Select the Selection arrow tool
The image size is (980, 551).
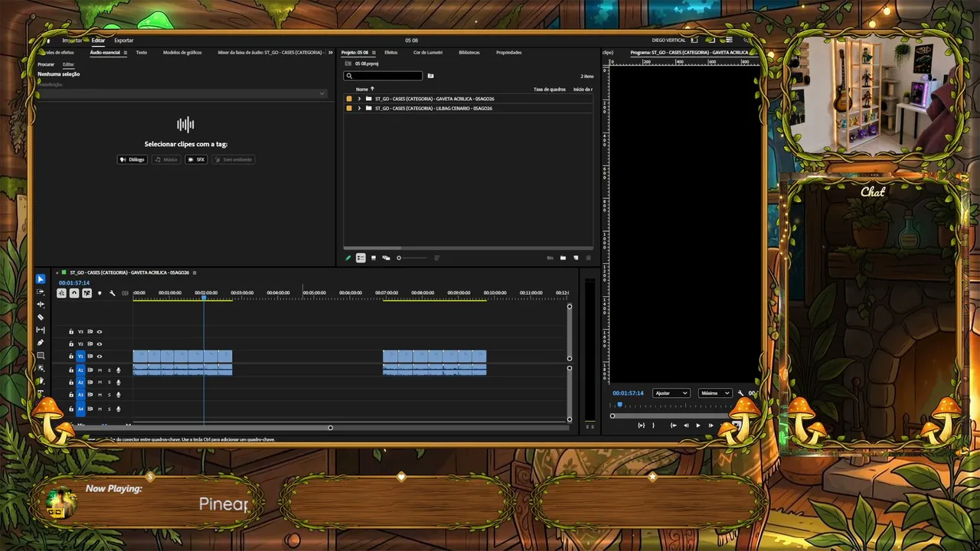pyautogui.click(x=41, y=279)
